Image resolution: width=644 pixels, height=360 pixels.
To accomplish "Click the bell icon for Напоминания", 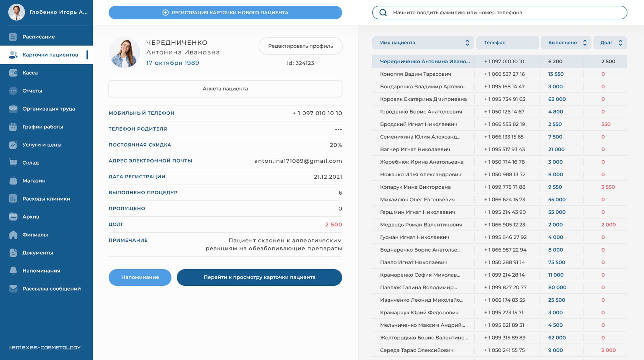I will [x=13, y=270].
